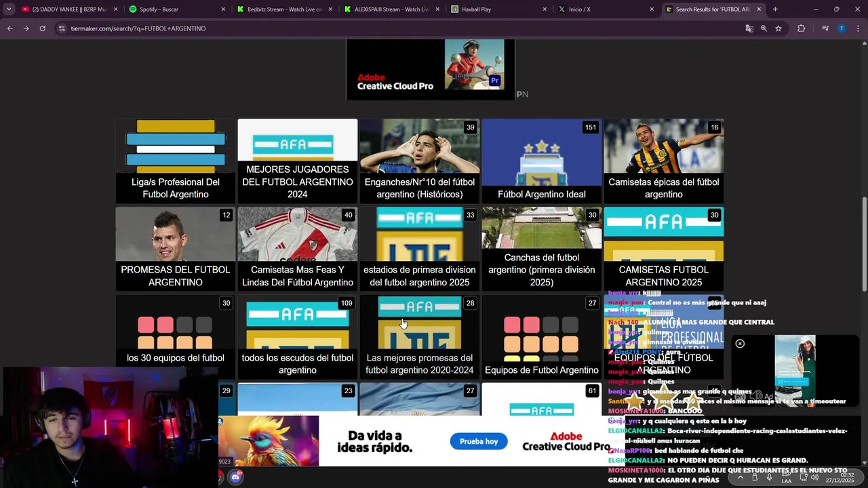The image size is (868, 488).
Task: Reload the page with the refresh icon
Action: pyautogui.click(x=42, y=28)
